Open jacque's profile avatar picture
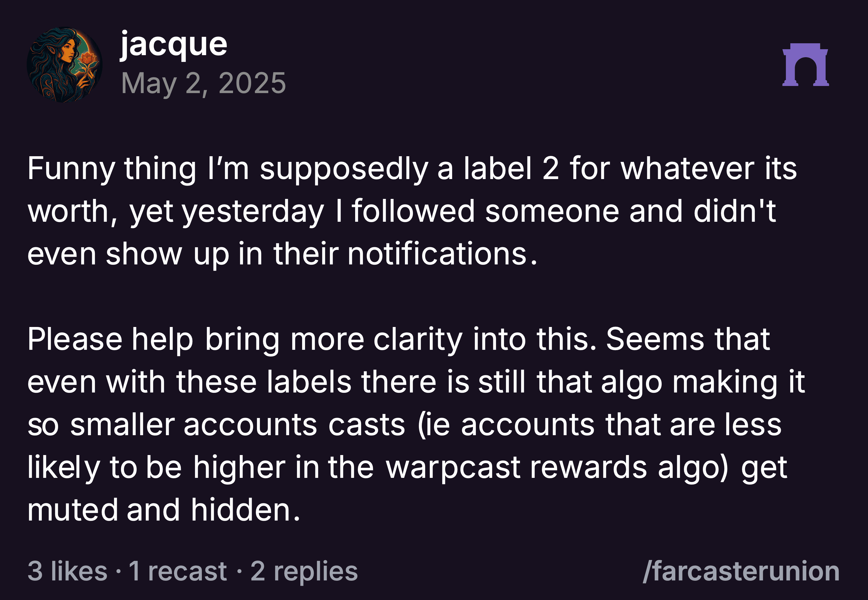 65,65
